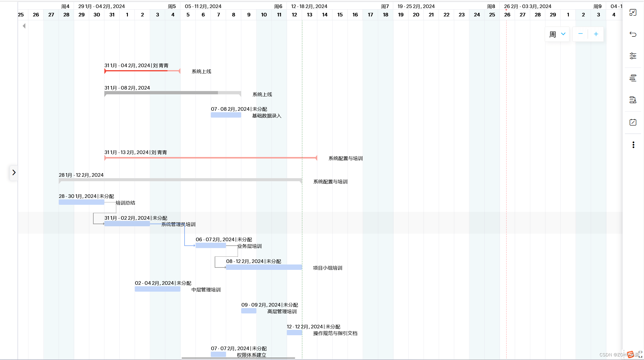Click the red 系统上线 milestone bar
Screen dimensions: 644x360
[x=142, y=71]
